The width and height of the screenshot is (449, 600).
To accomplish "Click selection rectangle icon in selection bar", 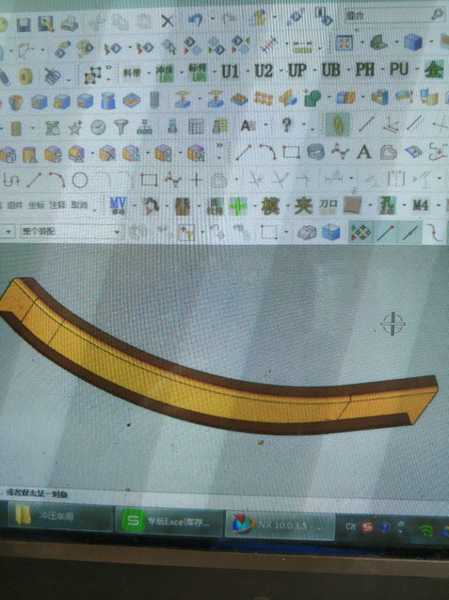I will pos(269,232).
